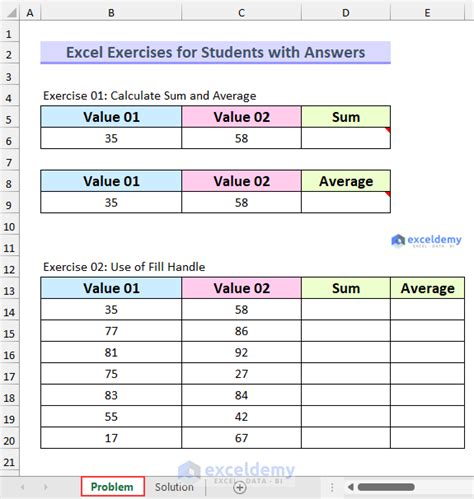Screen dimensions: 474x499
Task: Select column A header
Action: point(30,13)
